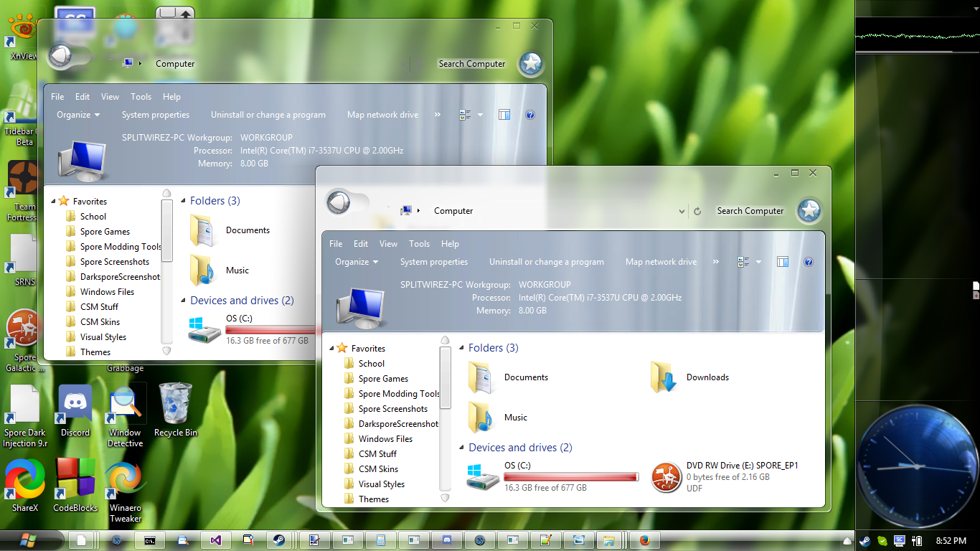Click the Skype icon in the system tray
This screenshot has height=551, width=980.
click(x=882, y=540)
